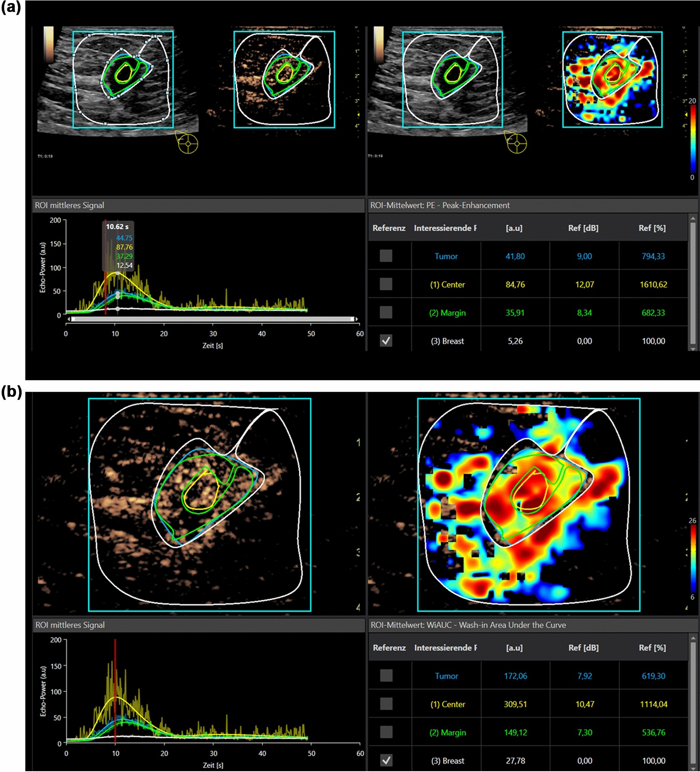Screen dimensions: 700x772
Task: Click the Tumor Ref [dB] value '7,92'
Action: pyautogui.click(x=585, y=676)
